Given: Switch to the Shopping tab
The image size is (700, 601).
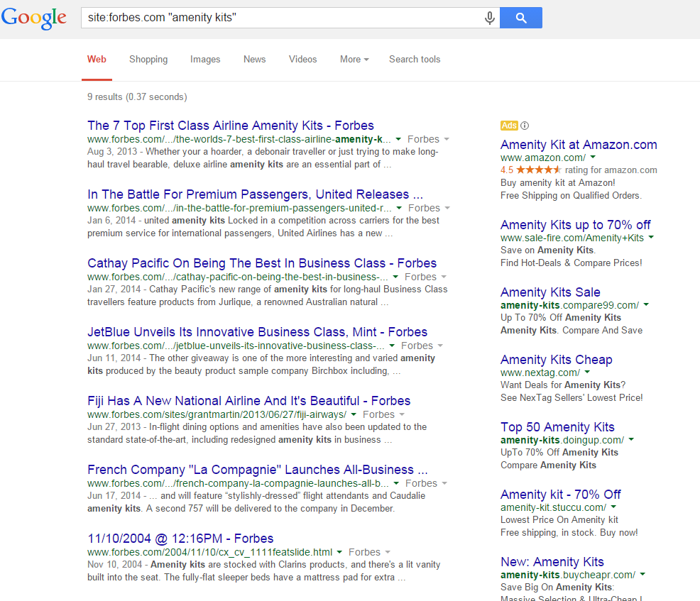Looking at the screenshot, I should click(x=148, y=60).
